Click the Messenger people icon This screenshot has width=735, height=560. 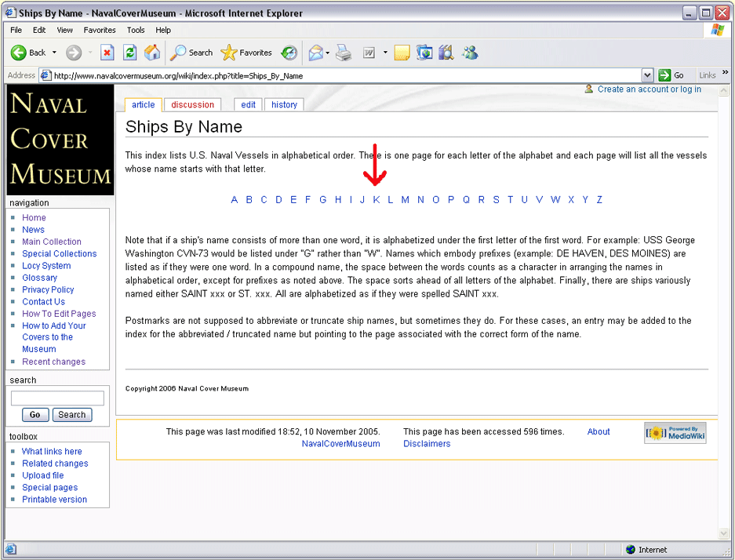point(470,53)
